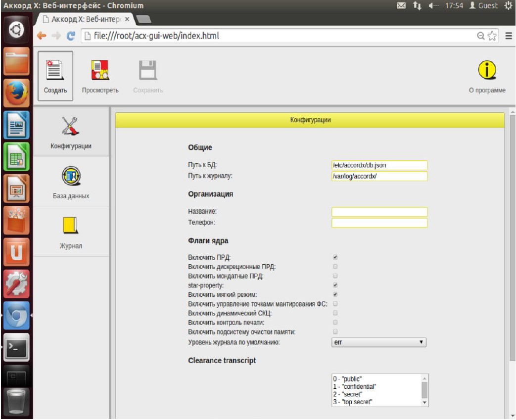516x420 pixels.
Task: Uncheck Включить ПРД checkbox
Action: coord(335,257)
